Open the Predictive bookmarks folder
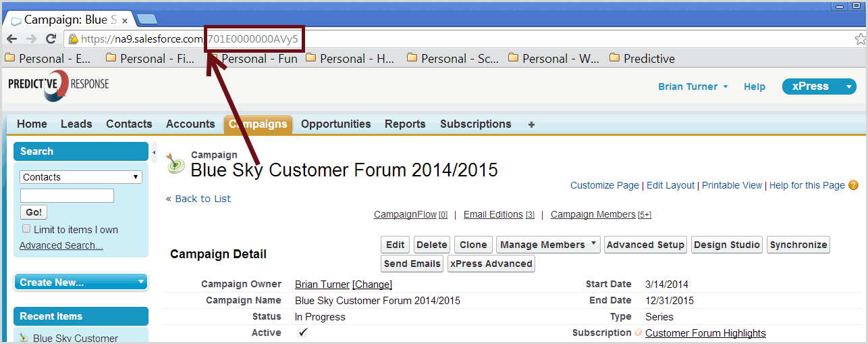The width and height of the screenshot is (868, 344). pos(642,59)
